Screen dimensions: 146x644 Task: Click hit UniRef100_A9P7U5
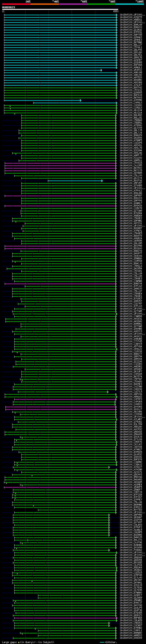[131, 35]
